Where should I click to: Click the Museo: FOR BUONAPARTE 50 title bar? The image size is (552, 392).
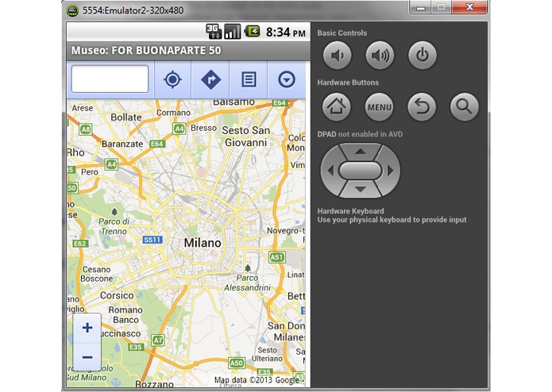[x=188, y=51]
